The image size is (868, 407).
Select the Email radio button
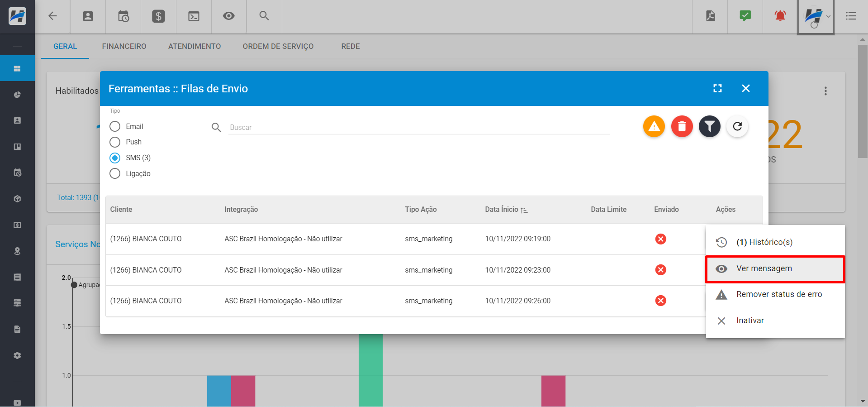click(x=115, y=126)
